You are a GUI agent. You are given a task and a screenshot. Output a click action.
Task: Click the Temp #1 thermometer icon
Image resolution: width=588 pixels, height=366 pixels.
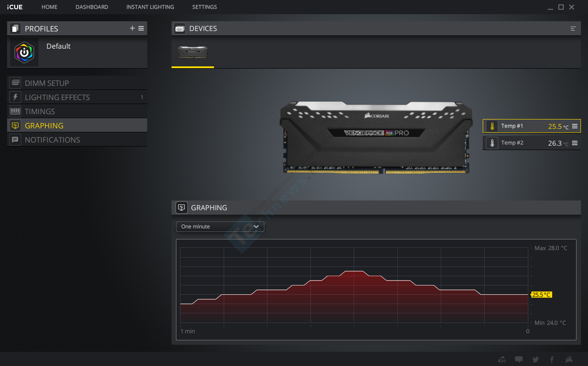coord(492,126)
